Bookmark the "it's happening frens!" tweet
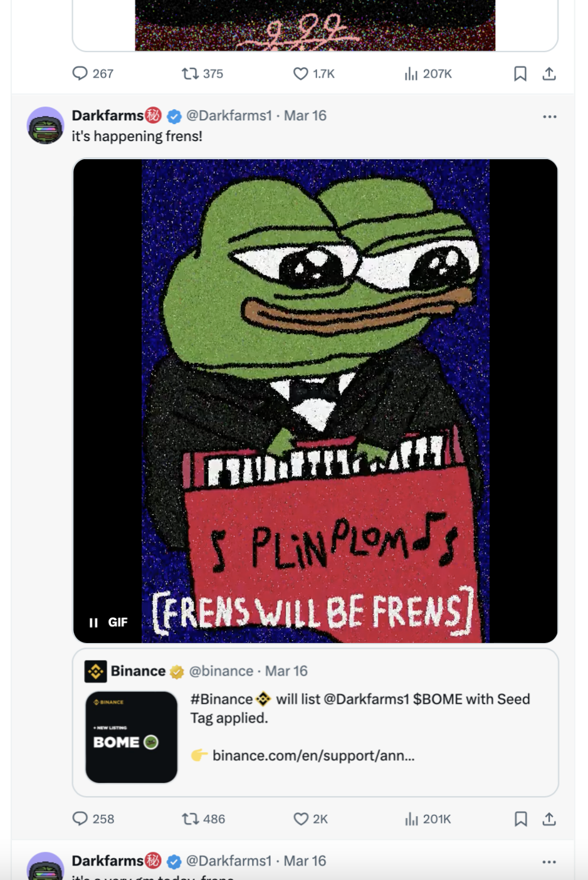The width and height of the screenshot is (588, 880). click(520, 819)
